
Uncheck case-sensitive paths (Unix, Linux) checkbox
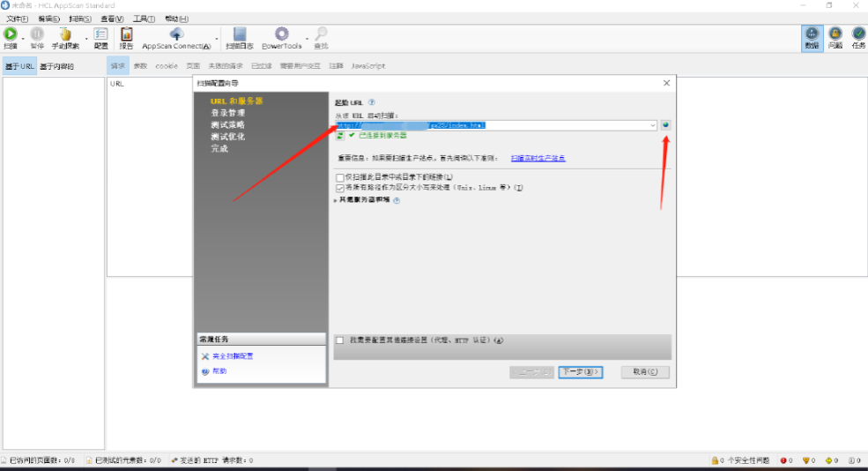pos(340,188)
